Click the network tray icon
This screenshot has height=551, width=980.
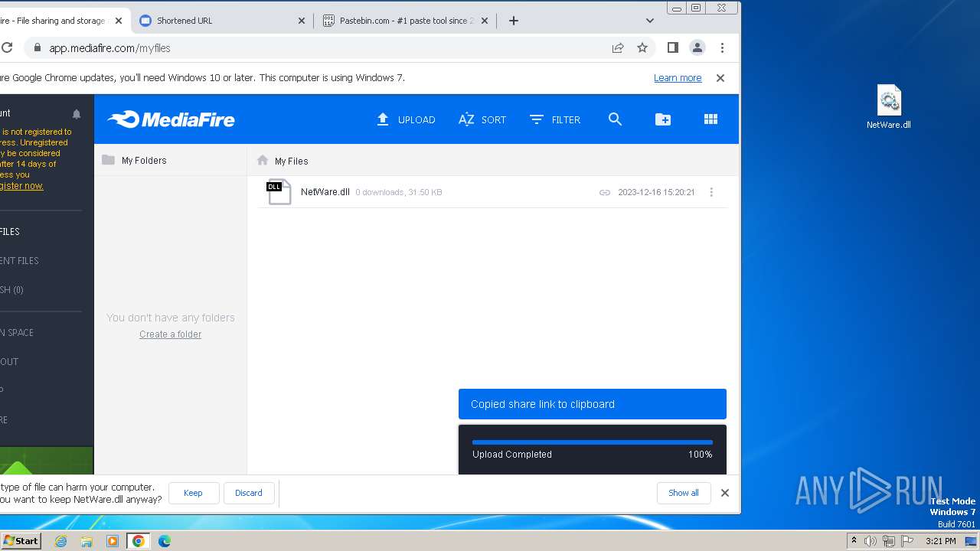[889, 541]
